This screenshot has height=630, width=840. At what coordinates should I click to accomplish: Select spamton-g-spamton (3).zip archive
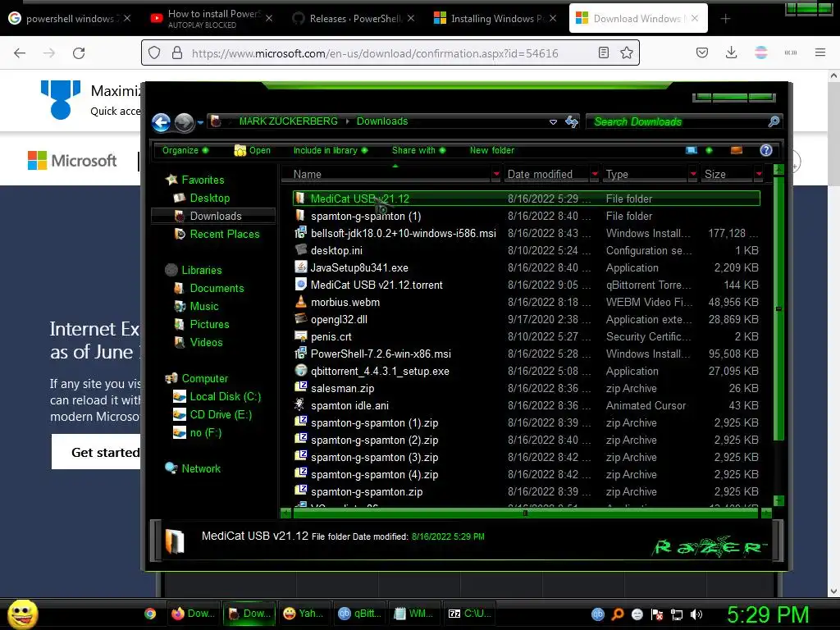click(374, 458)
